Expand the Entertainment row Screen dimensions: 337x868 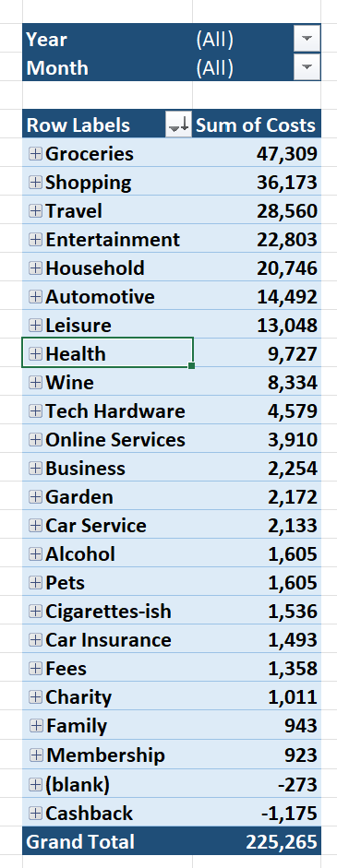[35, 240]
